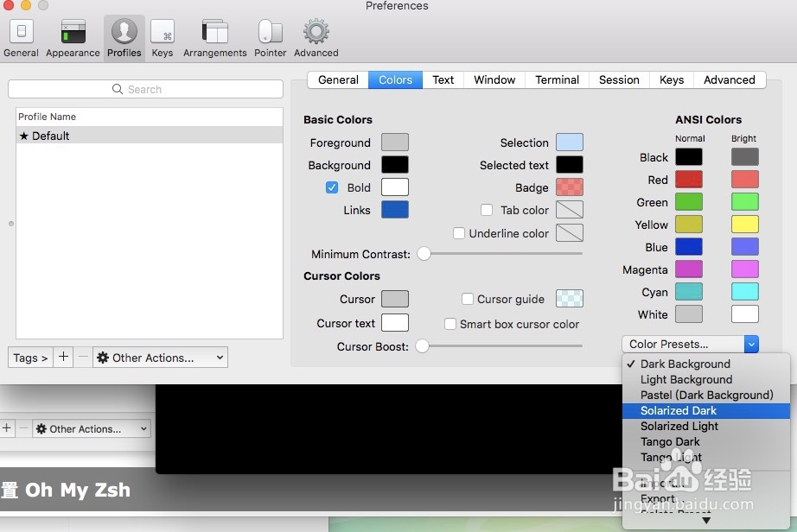Click ANSI bright Green swatch
The width and height of the screenshot is (797, 532).
[744, 201]
